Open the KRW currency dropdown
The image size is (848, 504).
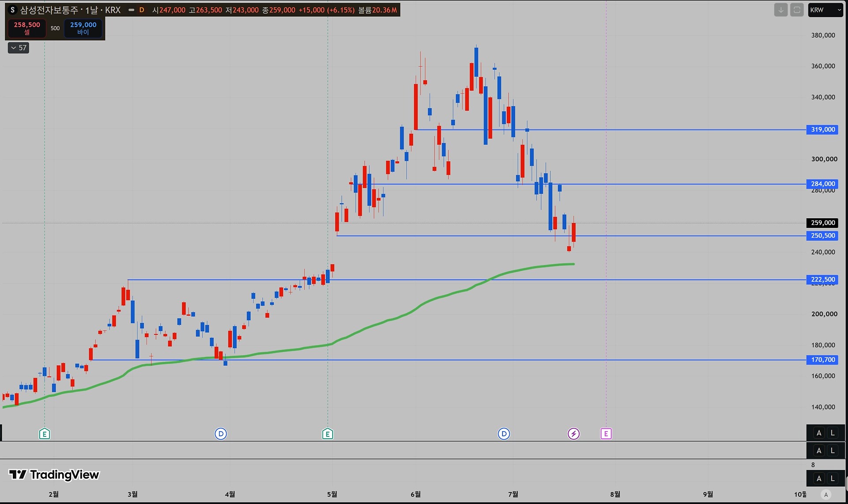click(x=825, y=10)
